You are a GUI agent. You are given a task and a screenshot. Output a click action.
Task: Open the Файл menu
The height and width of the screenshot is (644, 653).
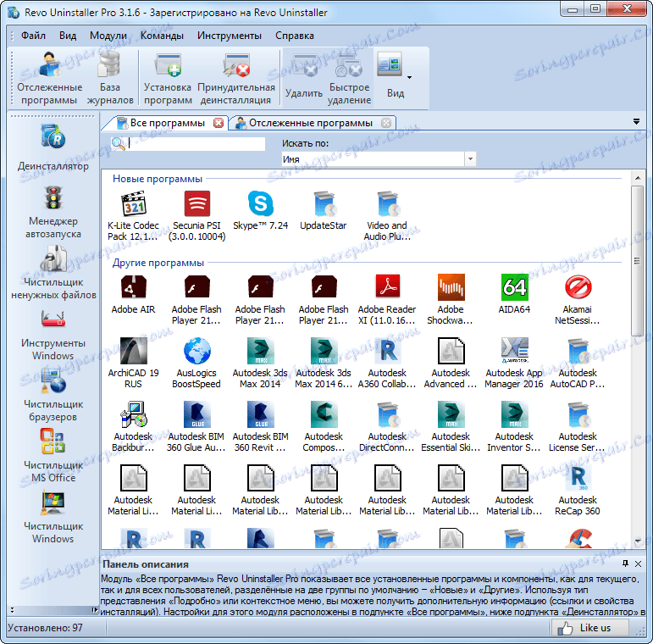click(x=33, y=36)
